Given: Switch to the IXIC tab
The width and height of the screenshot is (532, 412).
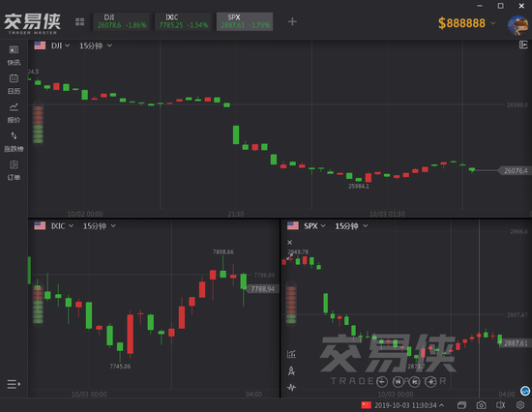Looking at the screenshot, I should [x=183, y=21].
